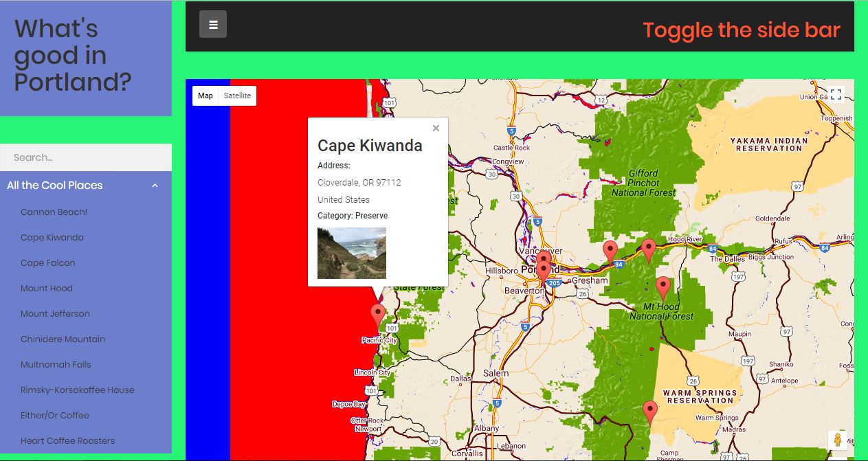Click the marker in Mt Hood National Forest

[663, 289]
